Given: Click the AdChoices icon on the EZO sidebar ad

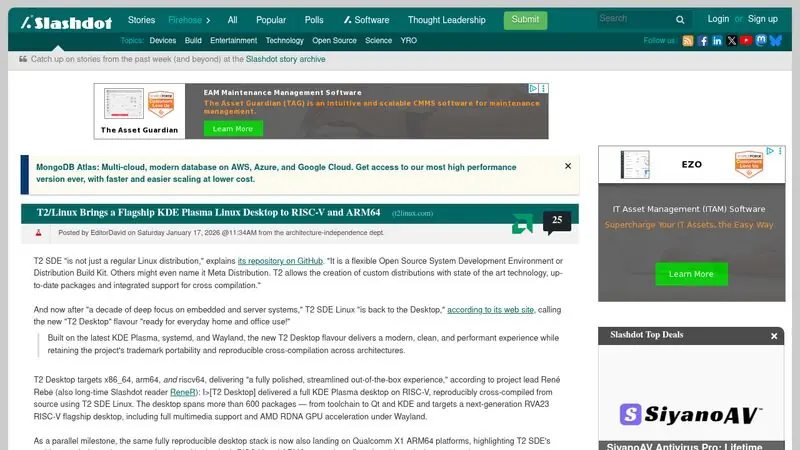Looking at the screenshot, I should click(770, 151).
